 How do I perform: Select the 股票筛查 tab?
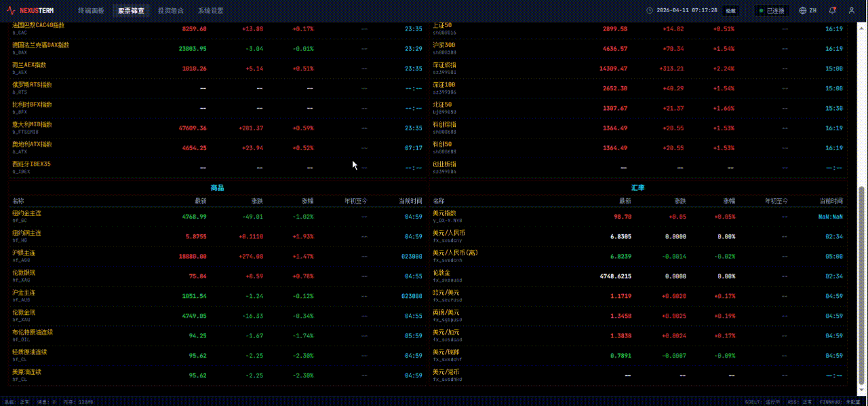tap(131, 11)
